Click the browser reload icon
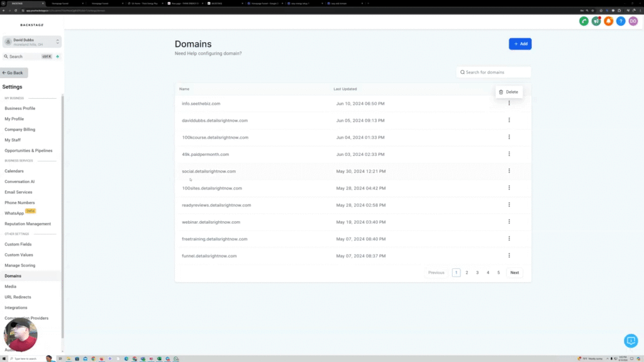The image size is (644, 362). (16, 11)
